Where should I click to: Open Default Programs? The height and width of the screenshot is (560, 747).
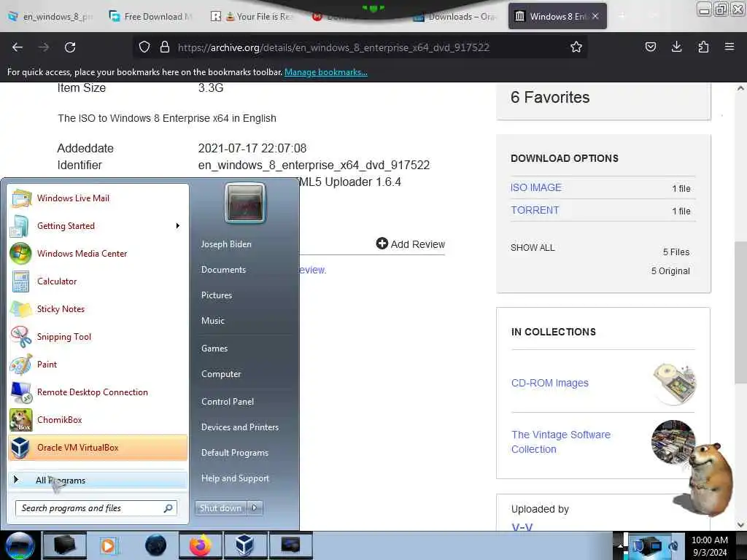click(x=235, y=453)
